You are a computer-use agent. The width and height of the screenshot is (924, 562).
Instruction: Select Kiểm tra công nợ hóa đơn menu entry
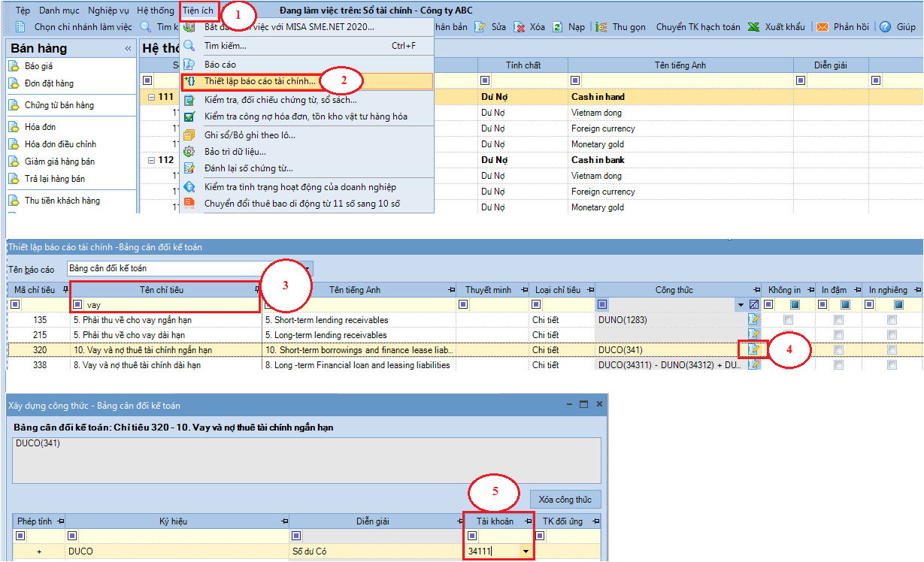point(307,116)
